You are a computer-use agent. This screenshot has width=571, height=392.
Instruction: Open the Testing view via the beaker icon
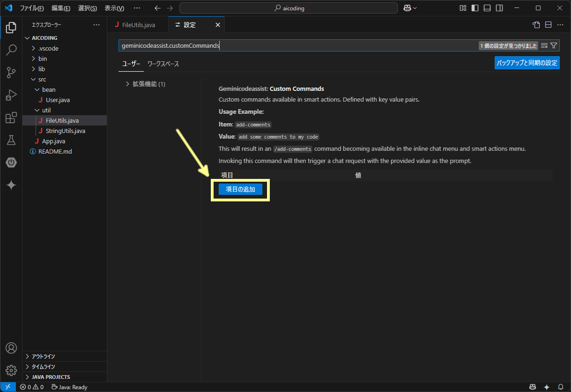coord(11,140)
